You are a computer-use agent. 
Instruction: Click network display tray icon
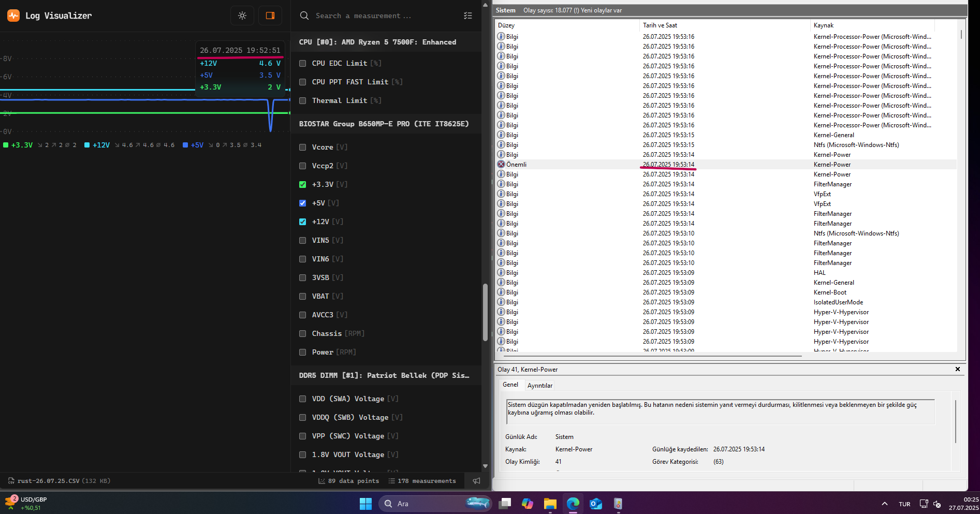[x=924, y=504]
